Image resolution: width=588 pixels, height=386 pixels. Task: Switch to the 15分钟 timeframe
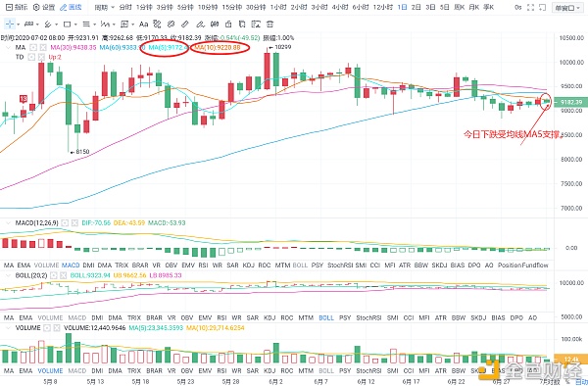point(231,7)
